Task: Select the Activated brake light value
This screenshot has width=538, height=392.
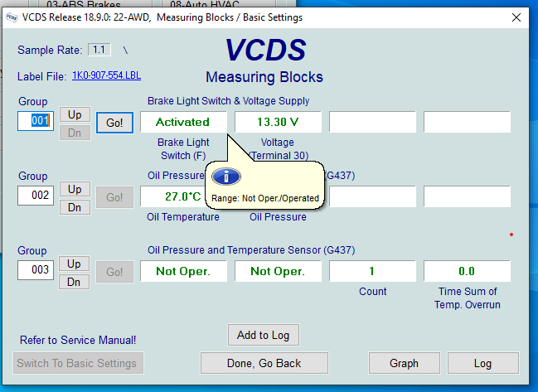Action: [183, 122]
